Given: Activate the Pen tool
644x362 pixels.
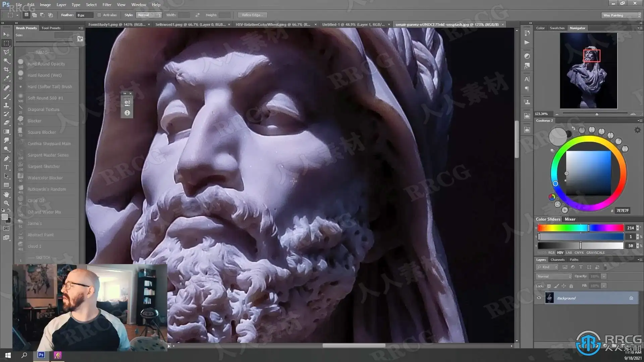Looking at the screenshot, I should (x=6, y=158).
